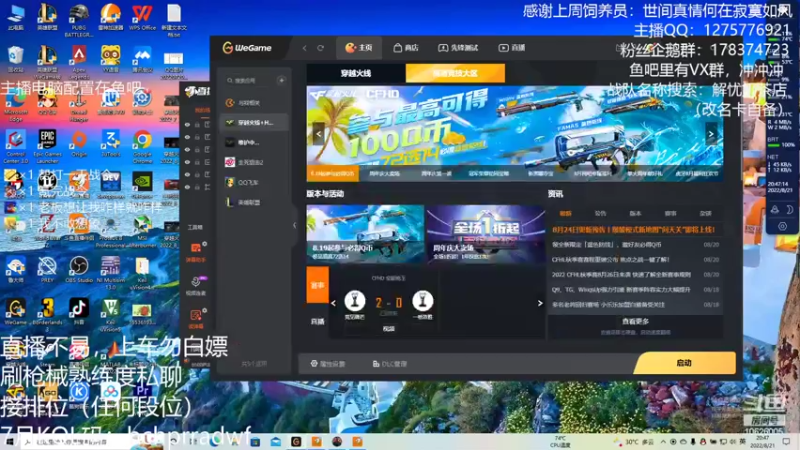800x450 pixels.
Task: Open the 8.19 blue gun activity thumbnail
Action: tap(365, 234)
